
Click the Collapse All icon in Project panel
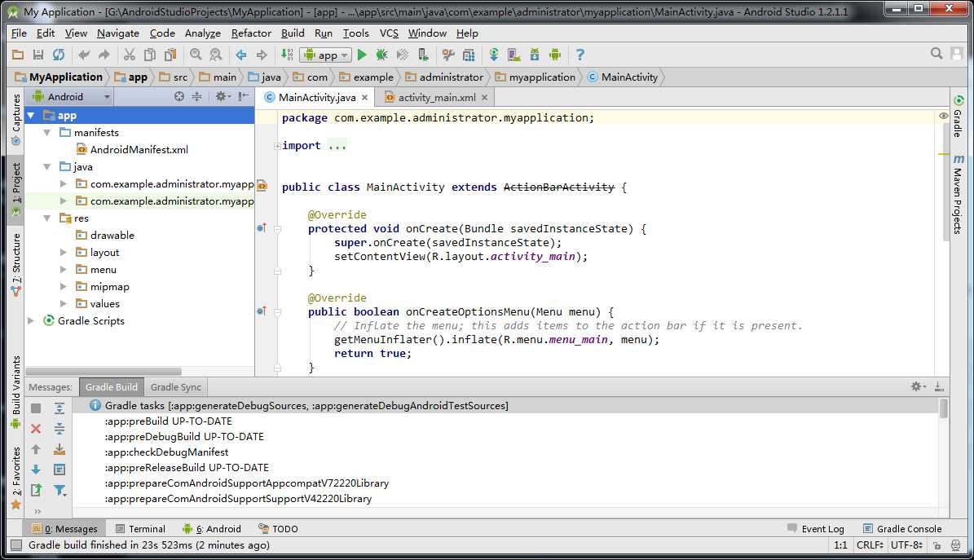pyautogui.click(x=196, y=96)
